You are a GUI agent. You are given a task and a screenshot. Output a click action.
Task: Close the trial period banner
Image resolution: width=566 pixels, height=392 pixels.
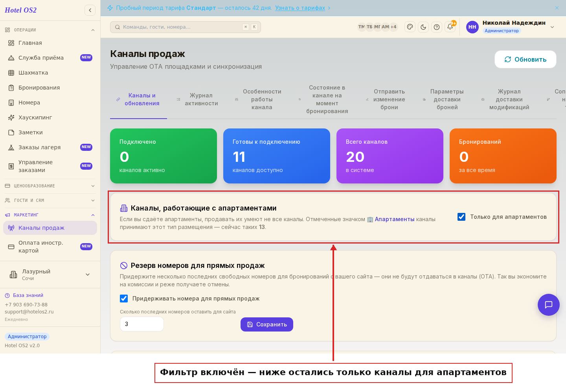557,8
